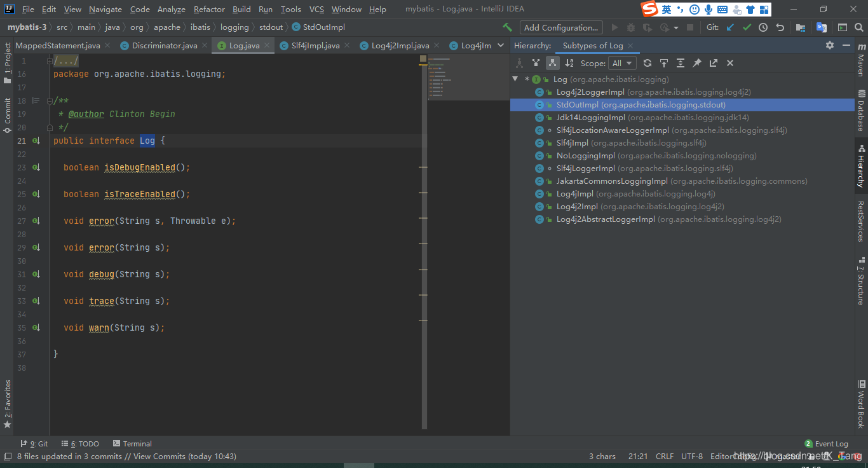Image resolution: width=868 pixels, height=468 pixels.
Task: Expand the folded license comment at line 1
Action: tap(50, 60)
